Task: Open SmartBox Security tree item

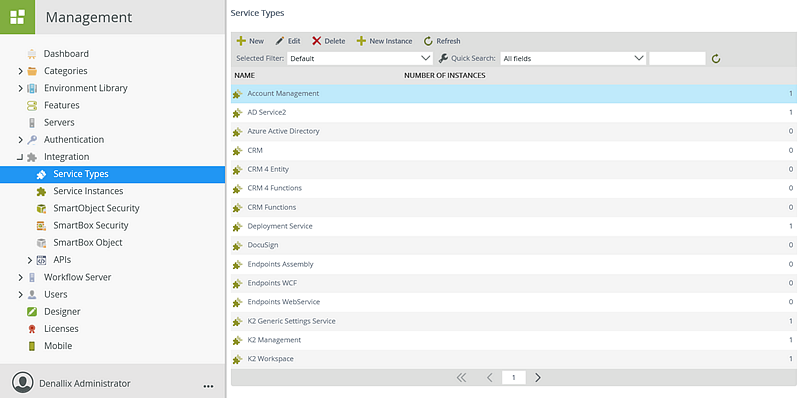Action: (91, 226)
